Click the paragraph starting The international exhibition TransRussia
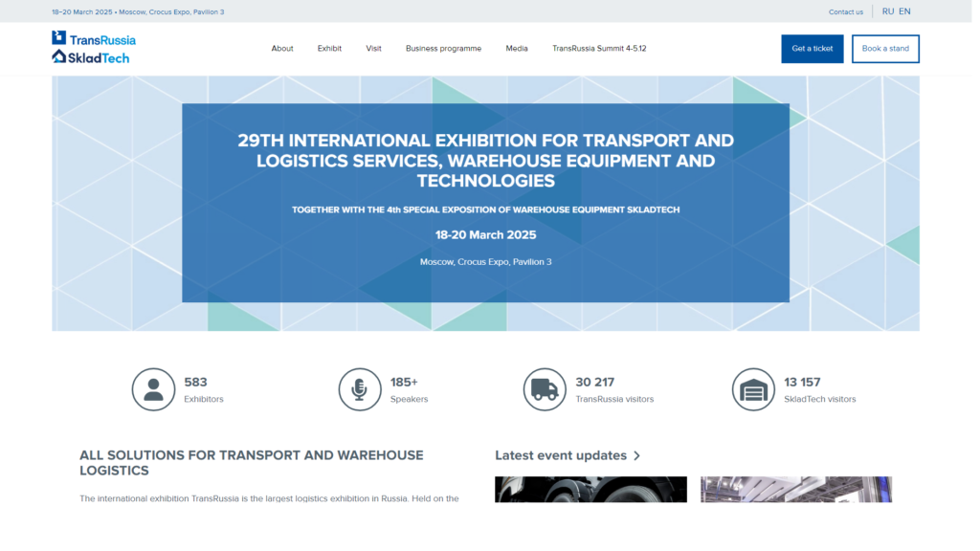The image size is (980, 551). (x=269, y=498)
